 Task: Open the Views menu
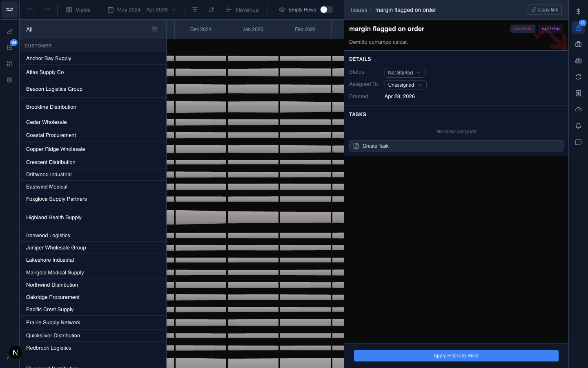tap(78, 10)
